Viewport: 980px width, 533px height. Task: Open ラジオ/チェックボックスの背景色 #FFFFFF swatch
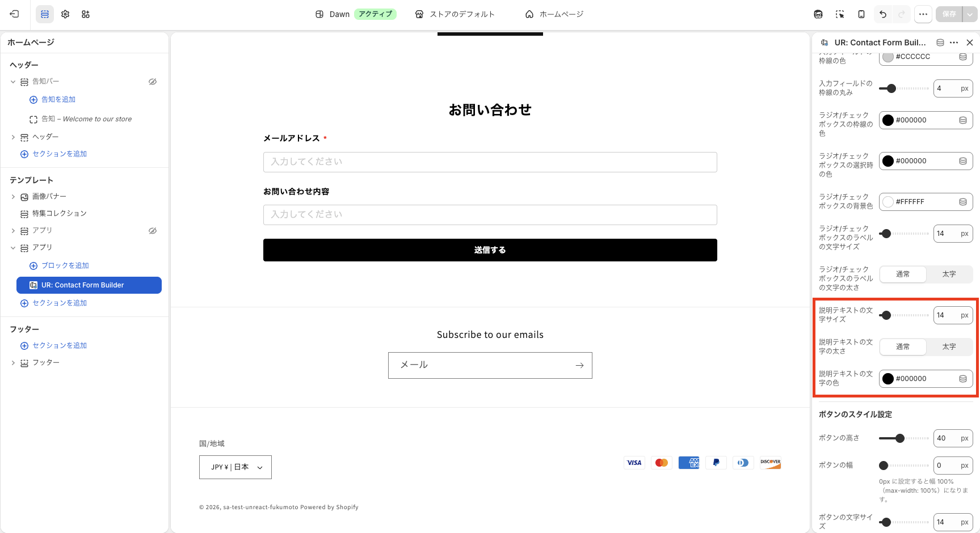(x=888, y=202)
